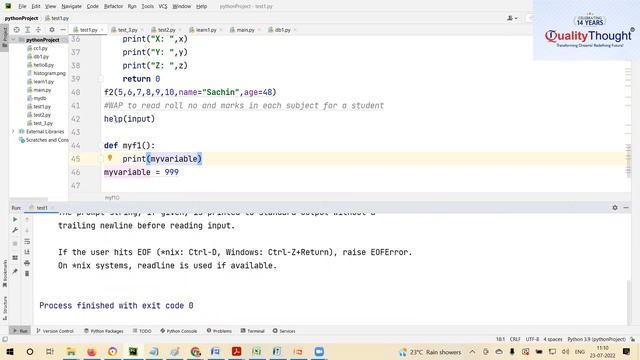Viewport: 640px width, 360px height.
Task: Expand External Libraries node
Action: (x=13, y=131)
